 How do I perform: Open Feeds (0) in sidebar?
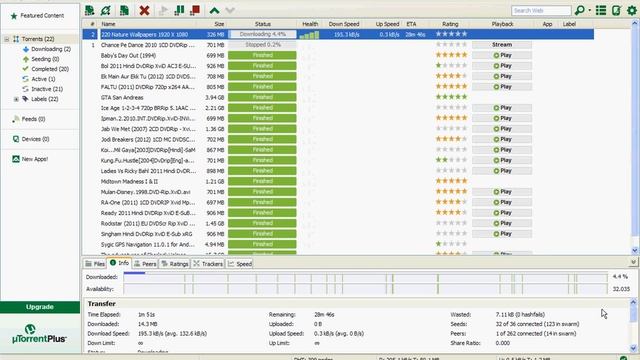[29, 119]
